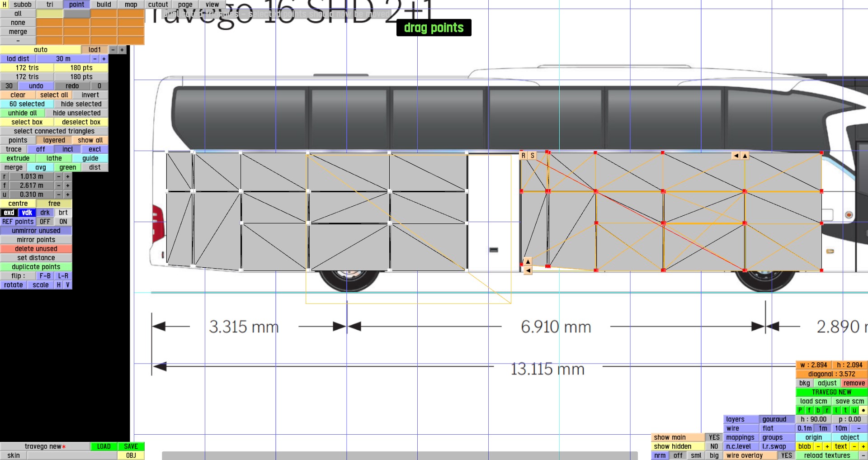Toggle wire overlay YES
Image resolution: width=868 pixels, height=460 pixels.
tap(787, 455)
